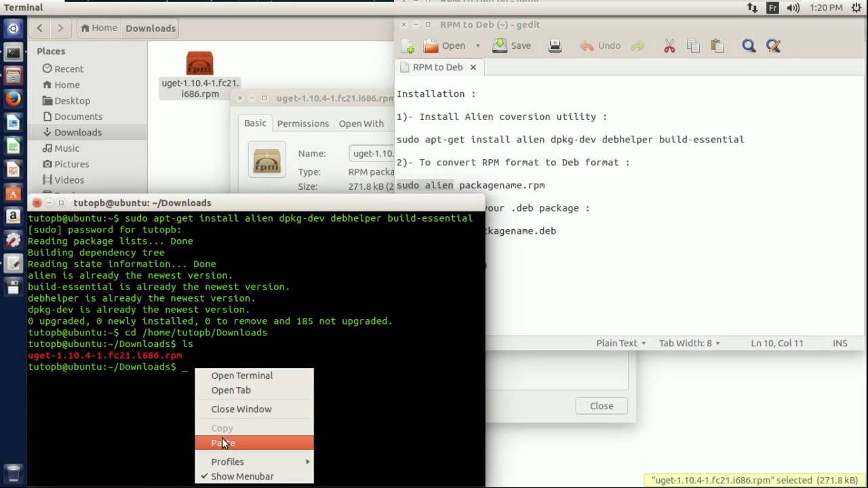
Task: Click Ln 10, Col 11 status text
Action: 777,343
